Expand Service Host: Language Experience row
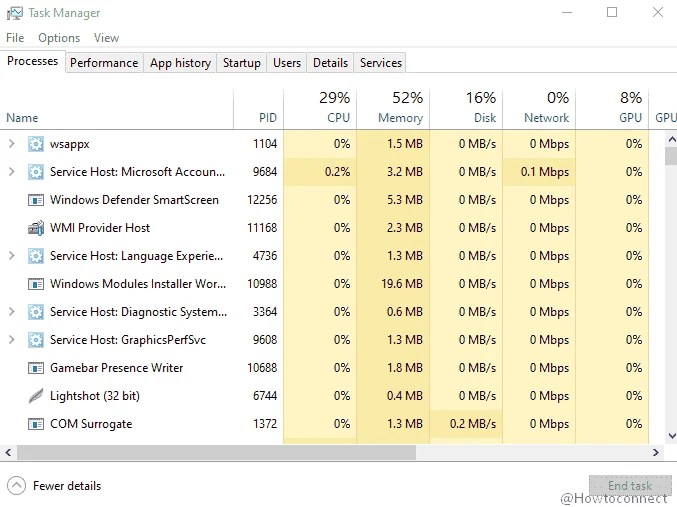Viewport: 677px width, 507px height. [12, 256]
